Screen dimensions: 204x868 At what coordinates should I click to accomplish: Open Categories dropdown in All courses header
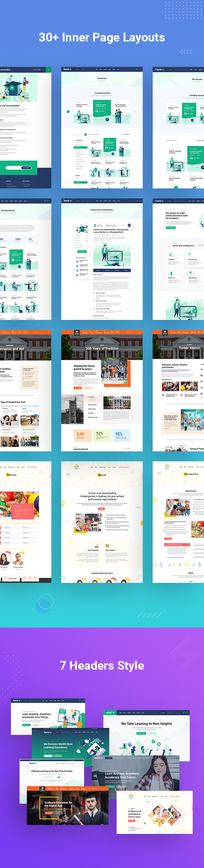[x=77, y=70]
